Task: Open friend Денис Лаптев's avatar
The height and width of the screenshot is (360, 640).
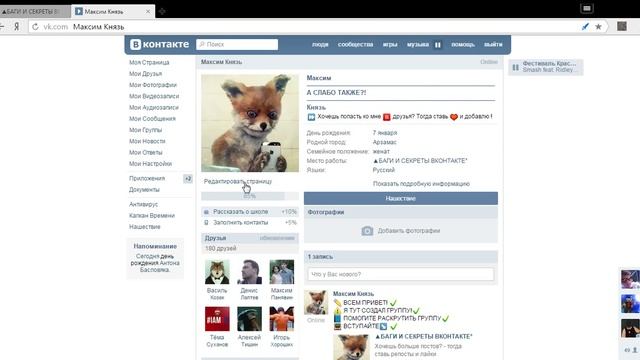Action: coord(249,272)
